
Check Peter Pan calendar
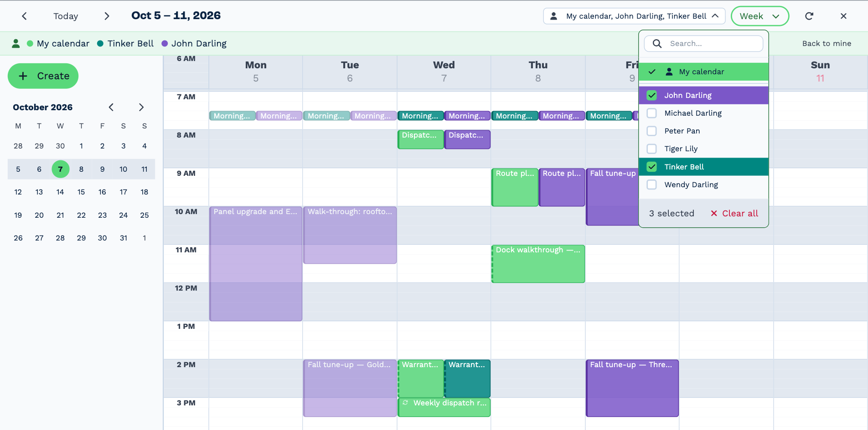[652, 131]
